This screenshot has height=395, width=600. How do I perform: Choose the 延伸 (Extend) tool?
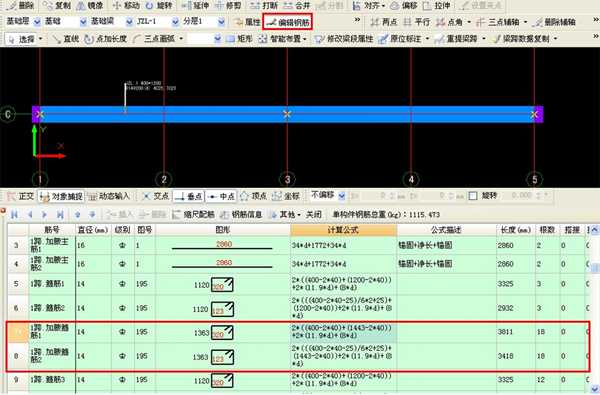[x=195, y=5]
